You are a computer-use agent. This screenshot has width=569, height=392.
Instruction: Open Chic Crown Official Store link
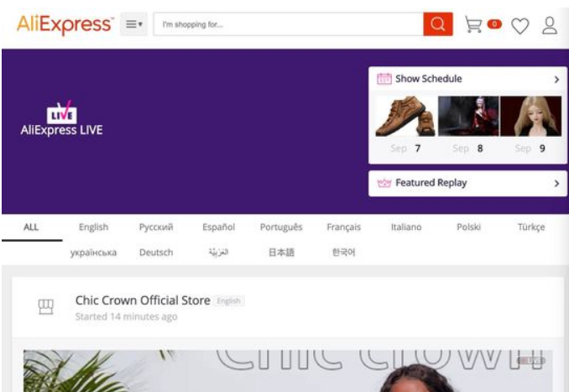143,301
